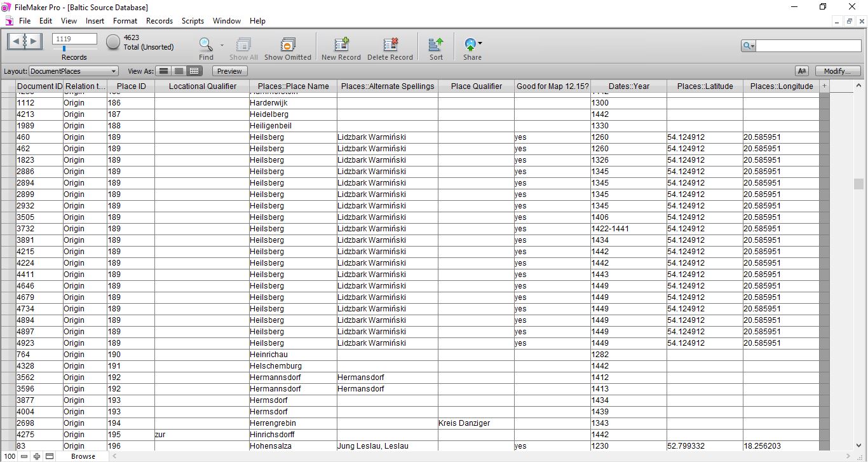868x462 pixels.
Task: Open the quick find magnifier dropdown
Action: coord(749,46)
